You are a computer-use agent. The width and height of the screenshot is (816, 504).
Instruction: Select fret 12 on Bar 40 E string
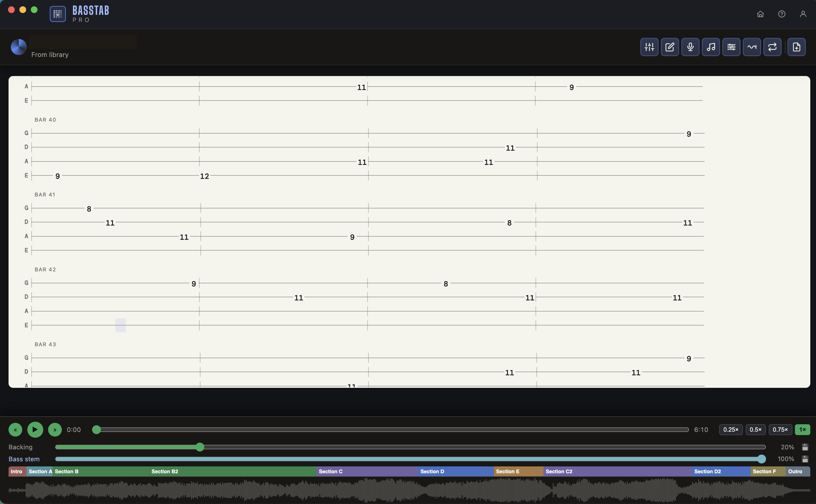click(205, 176)
